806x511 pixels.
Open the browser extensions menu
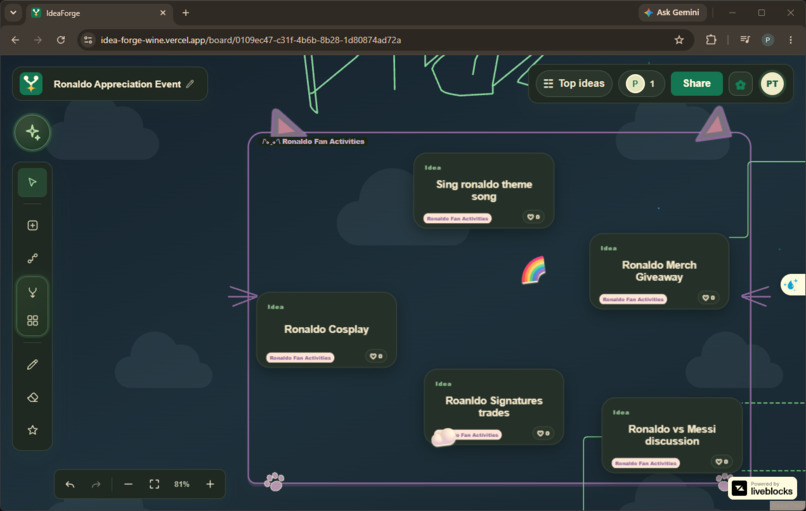711,40
